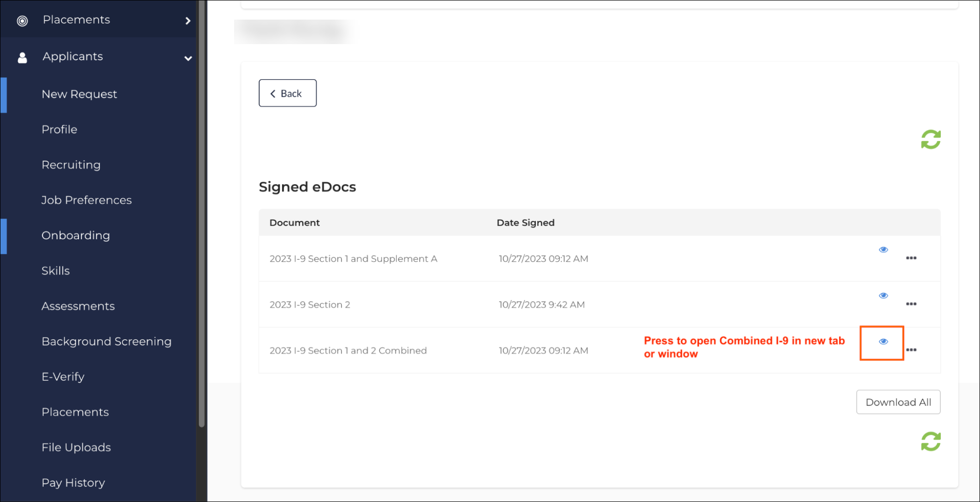
Task: Click the lower green refresh icon
Action: (x=931, y=441)
